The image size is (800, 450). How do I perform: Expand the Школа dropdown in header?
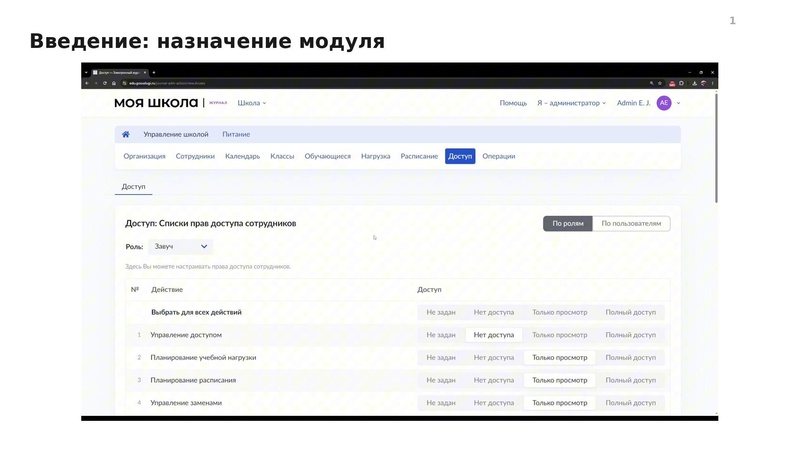[252, 103]
